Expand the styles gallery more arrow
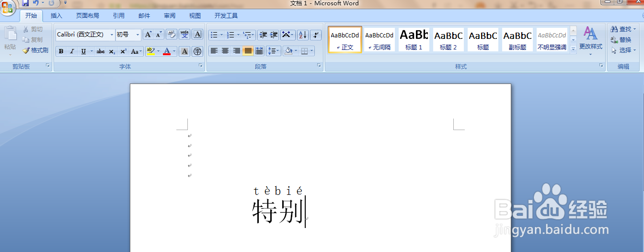Image resolution: width=644 pixels, height=252 pixels. (573, 49)
